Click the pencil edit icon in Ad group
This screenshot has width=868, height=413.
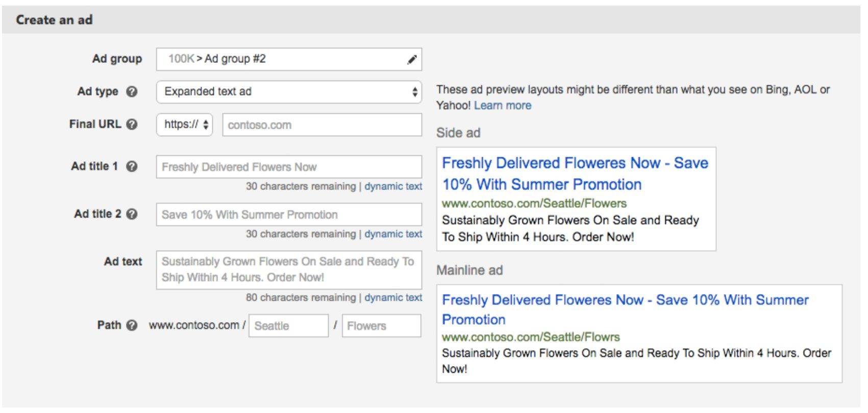pyautogui.click(x=412, y=60)
